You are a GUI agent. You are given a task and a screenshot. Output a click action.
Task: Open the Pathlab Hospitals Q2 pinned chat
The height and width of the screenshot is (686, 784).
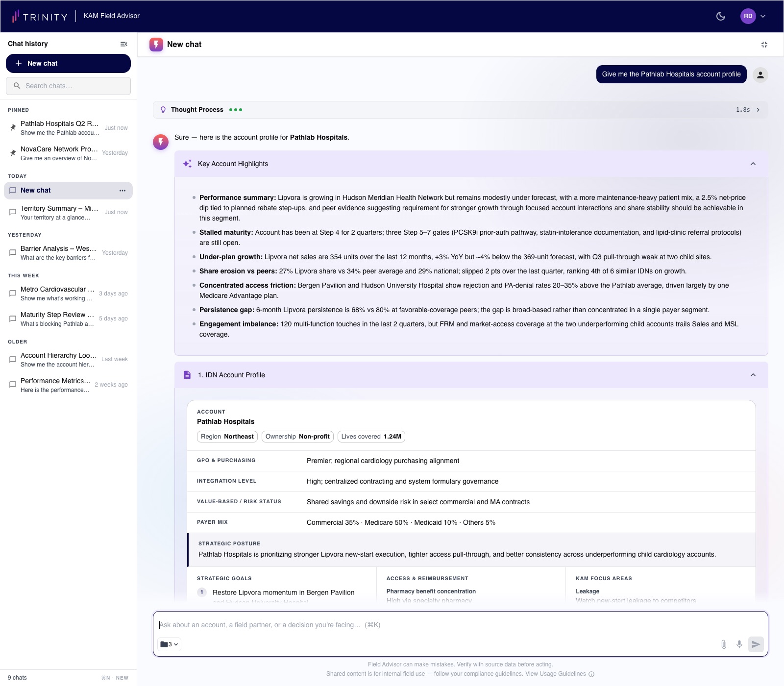68,128
